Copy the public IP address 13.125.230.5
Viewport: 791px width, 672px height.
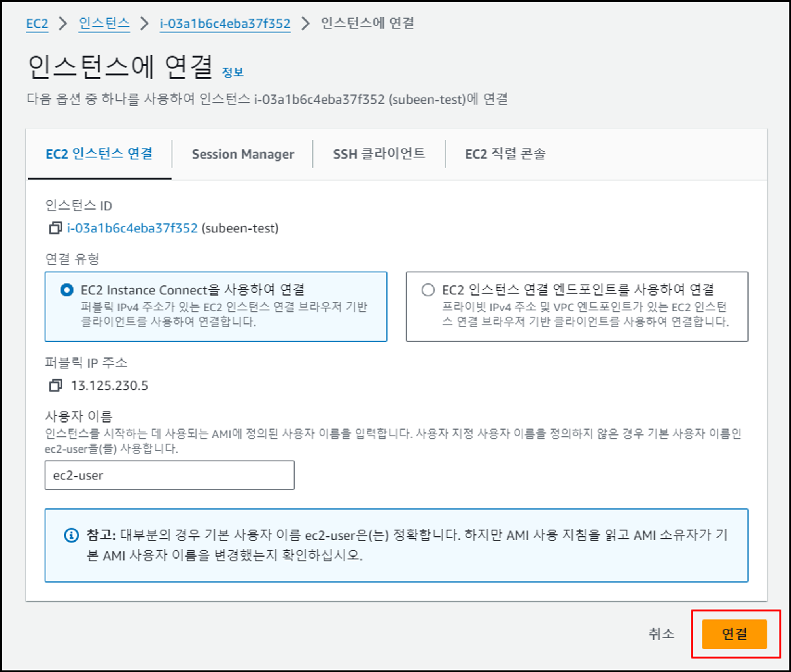(55, 385)
